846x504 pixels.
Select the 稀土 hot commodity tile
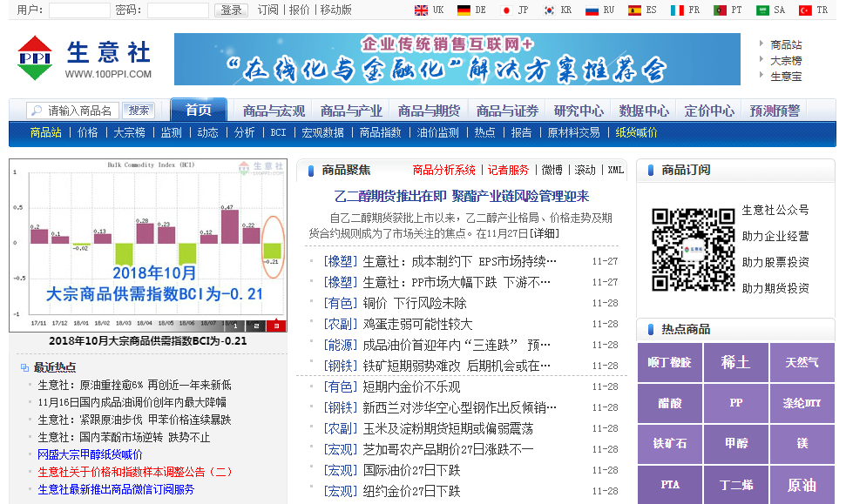tap(736, 362)
